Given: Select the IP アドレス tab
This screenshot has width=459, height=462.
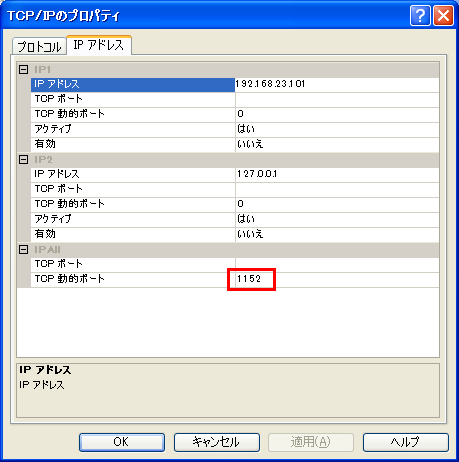Looking at the screenshot, I should coord(99,45).
